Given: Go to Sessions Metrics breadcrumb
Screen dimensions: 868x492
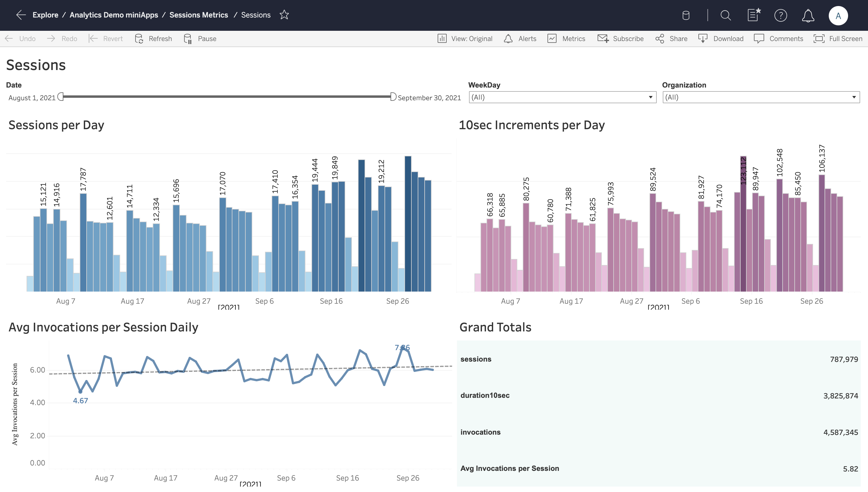Looking at the screenshot, I should tap(199, 15).
